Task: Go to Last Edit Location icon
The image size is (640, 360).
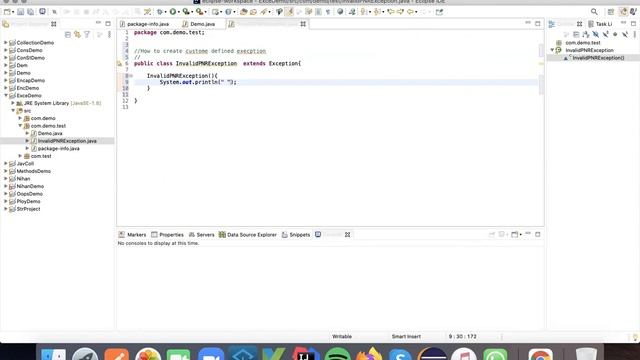Action: point(391,12)
